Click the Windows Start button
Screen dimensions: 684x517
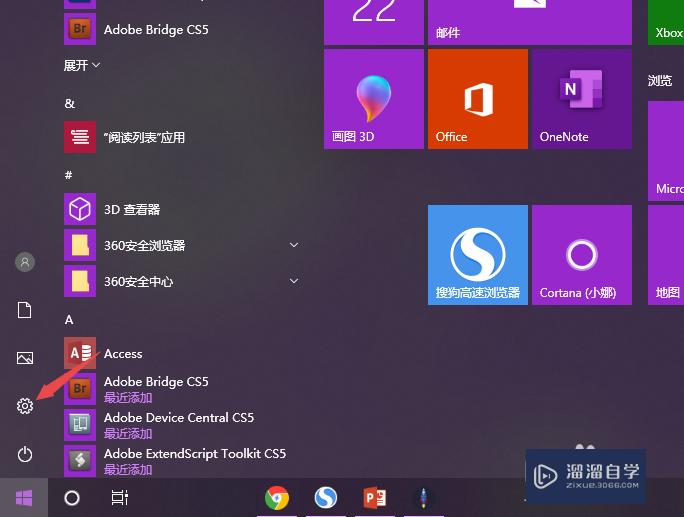24,497
